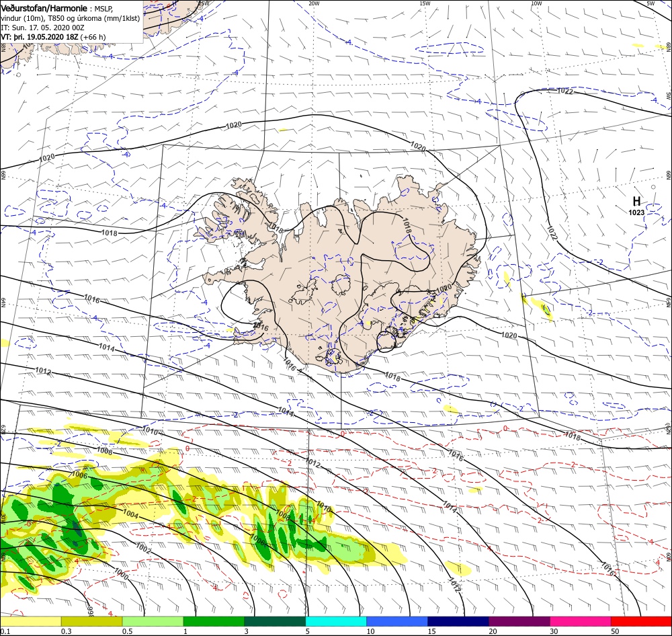Click the yellow 0.1–0.3 mm legend swatch
The image size is (672, 636).
click(30, 621)
